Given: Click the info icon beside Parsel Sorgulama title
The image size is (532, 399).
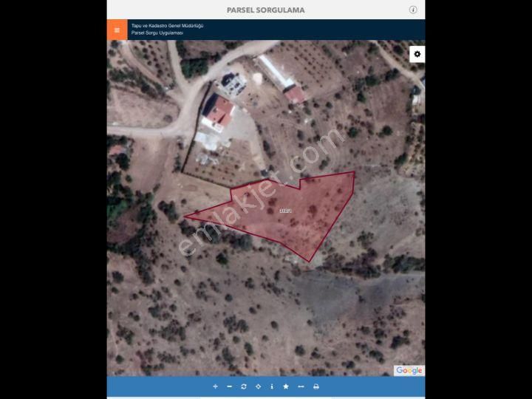Looking at the screenshot, I should 413,10.
